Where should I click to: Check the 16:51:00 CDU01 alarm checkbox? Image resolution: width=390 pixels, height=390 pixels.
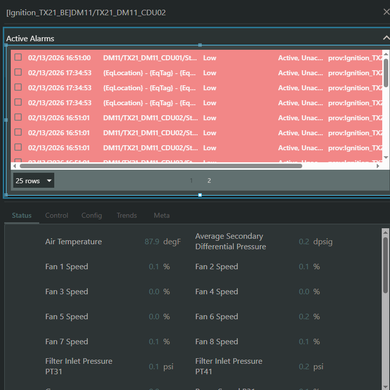tap(18, 57)
